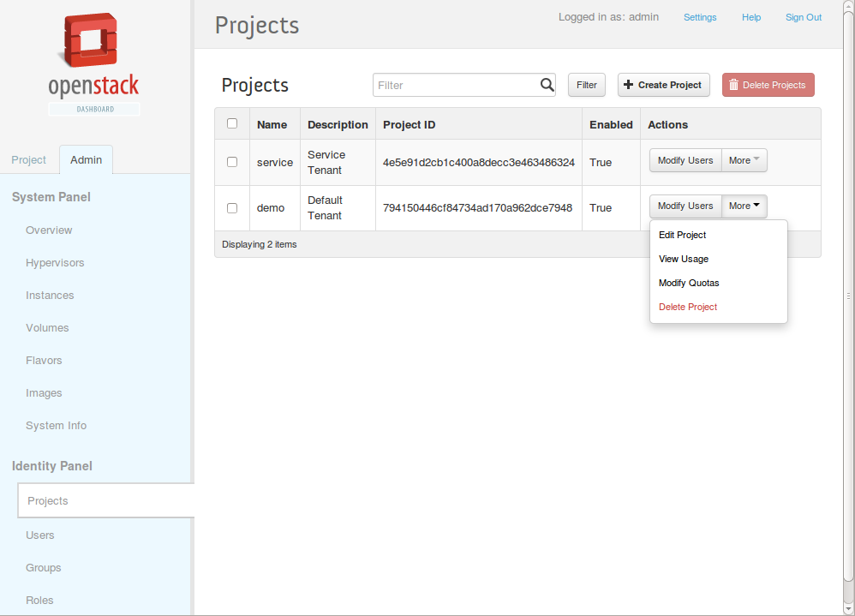855x616 pixels.
Task: Toggle the select-all projects checkbox
Action: point(232,123)
